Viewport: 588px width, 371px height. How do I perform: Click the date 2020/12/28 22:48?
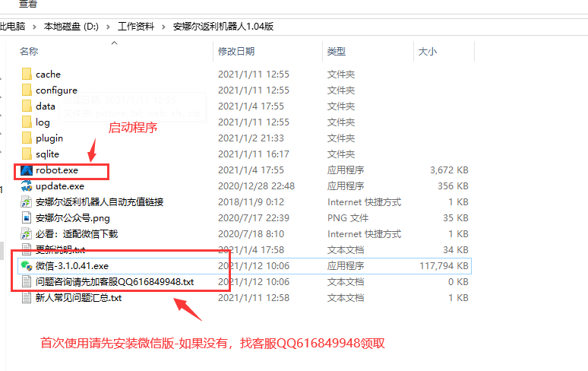pos(257,186)
